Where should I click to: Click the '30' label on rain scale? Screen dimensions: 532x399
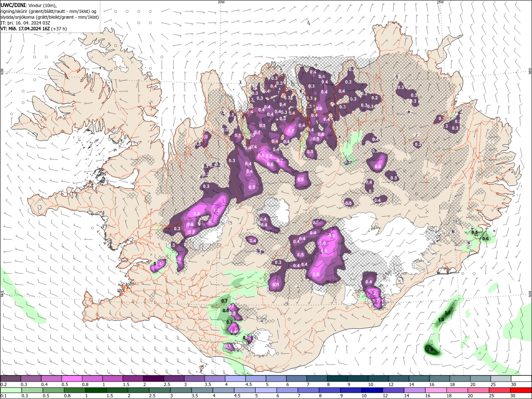pos(512,396)
